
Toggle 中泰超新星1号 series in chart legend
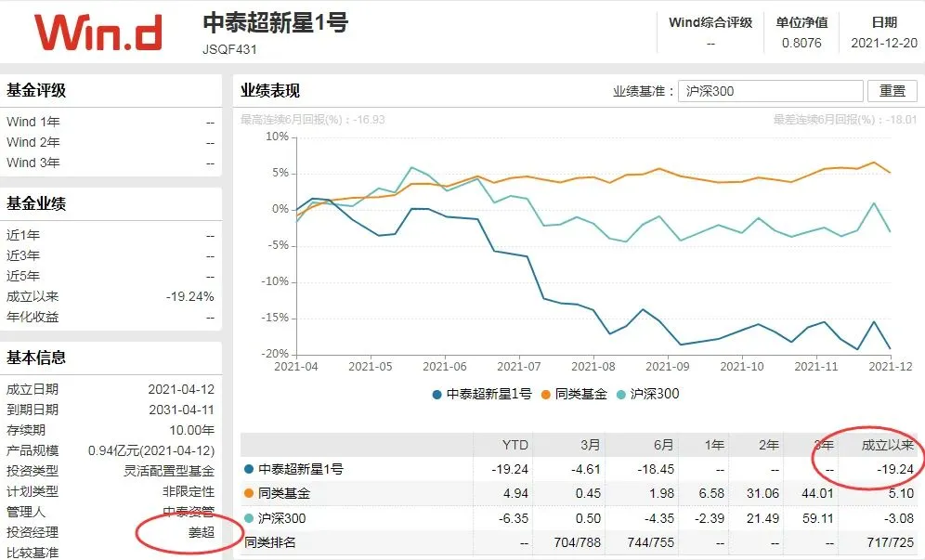tap(482, 394)
